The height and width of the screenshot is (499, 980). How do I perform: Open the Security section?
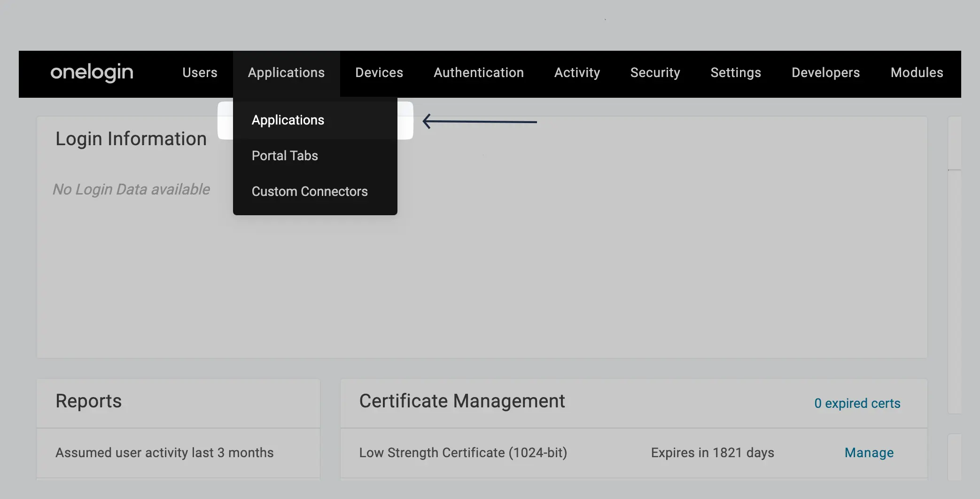[655, 73]
